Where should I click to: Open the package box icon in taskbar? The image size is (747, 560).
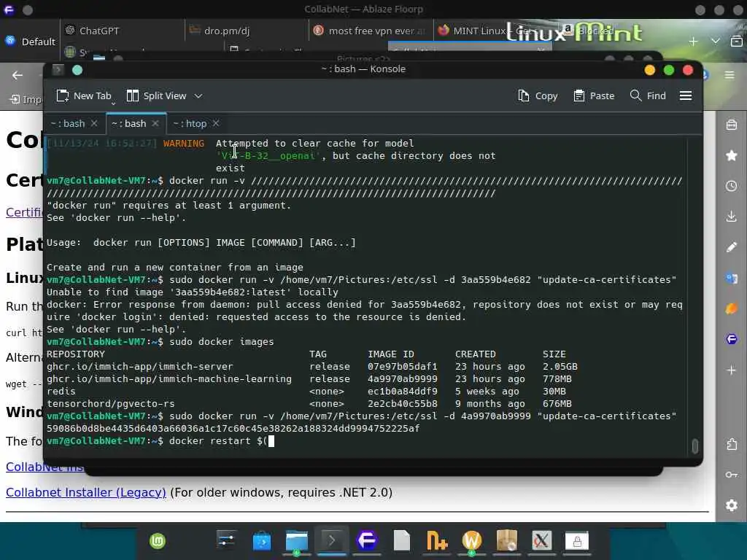(507, 541)
